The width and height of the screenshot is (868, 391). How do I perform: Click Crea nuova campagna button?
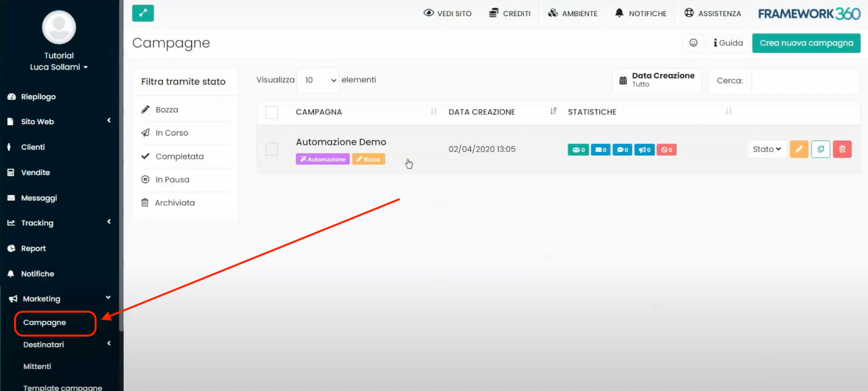click(x=806, y=43)
